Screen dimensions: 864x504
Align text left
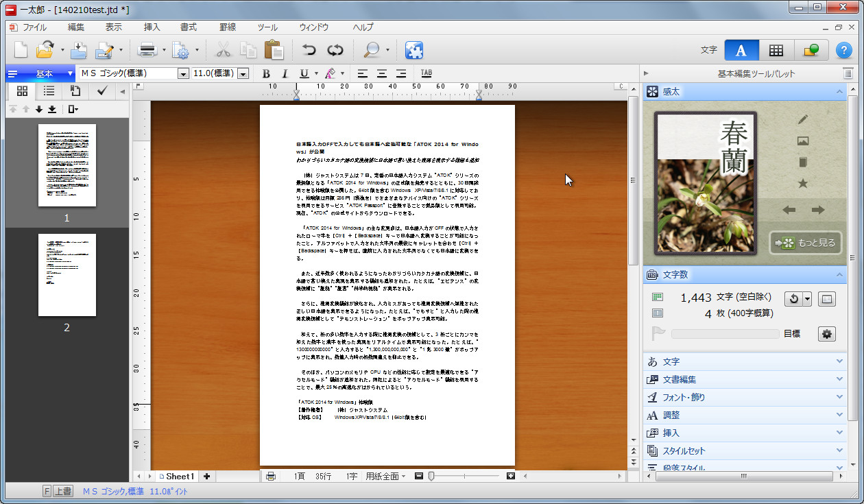coord(362,73)
